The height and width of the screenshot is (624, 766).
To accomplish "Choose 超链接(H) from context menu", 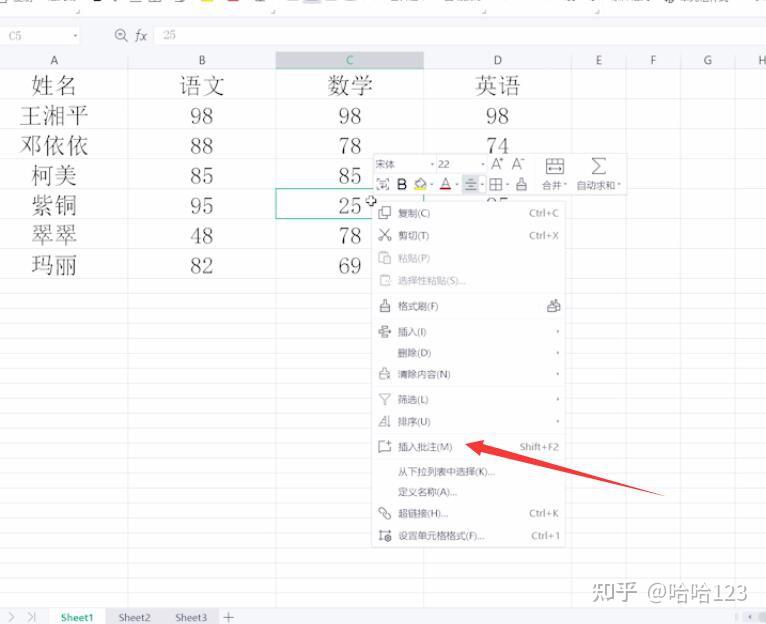I will click(468, 514).
